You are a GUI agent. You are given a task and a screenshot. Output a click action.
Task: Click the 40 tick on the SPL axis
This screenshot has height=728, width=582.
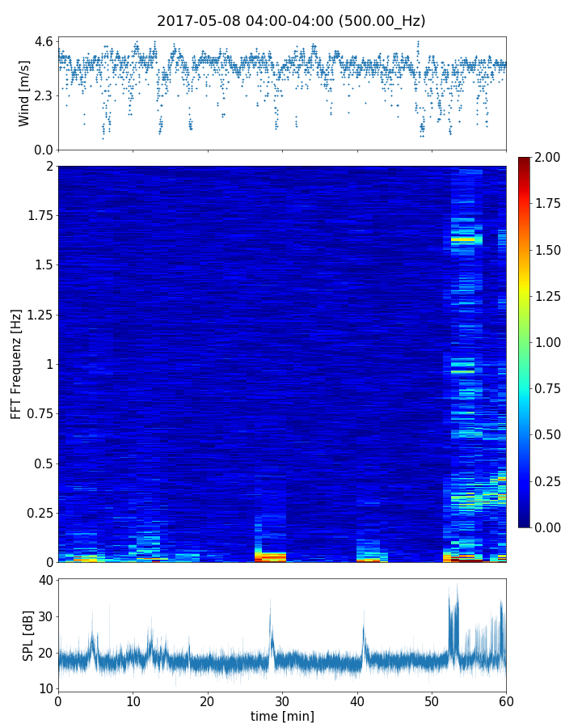44,580
